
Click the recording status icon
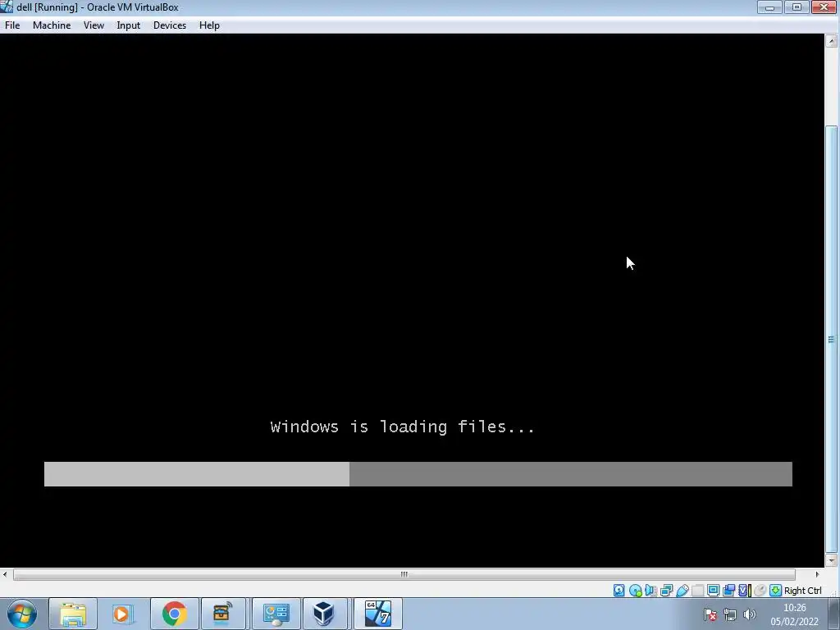pos(728,591)
